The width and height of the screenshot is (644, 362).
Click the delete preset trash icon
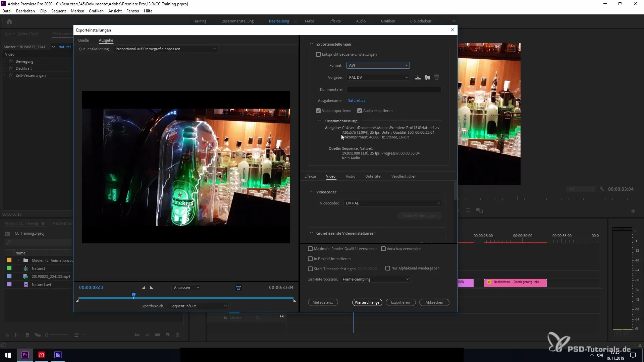(x=436, y=77)
